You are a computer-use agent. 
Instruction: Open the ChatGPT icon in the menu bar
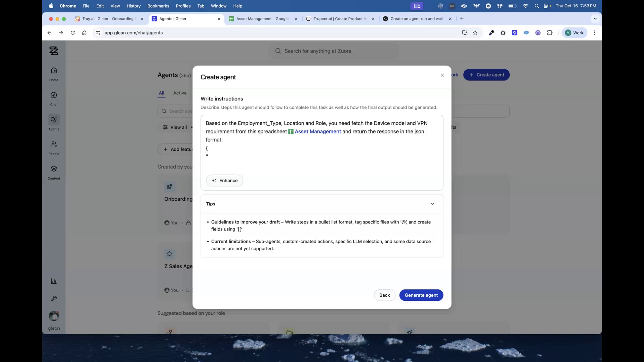[x=440, y=6]
